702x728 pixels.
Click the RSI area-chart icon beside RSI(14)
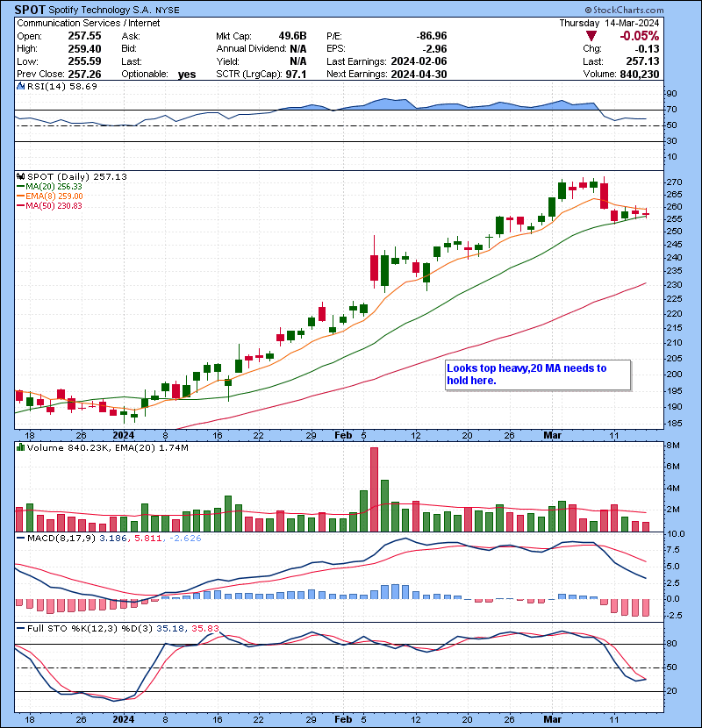21,86
